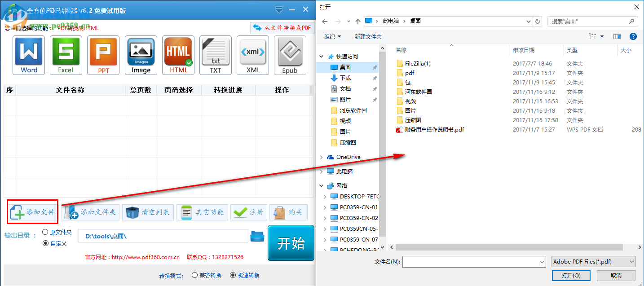Viewport: 644px width, 286px height.
Task: Go back in the Open dialog
Action: pyautogui.click(x=325, y=21)
